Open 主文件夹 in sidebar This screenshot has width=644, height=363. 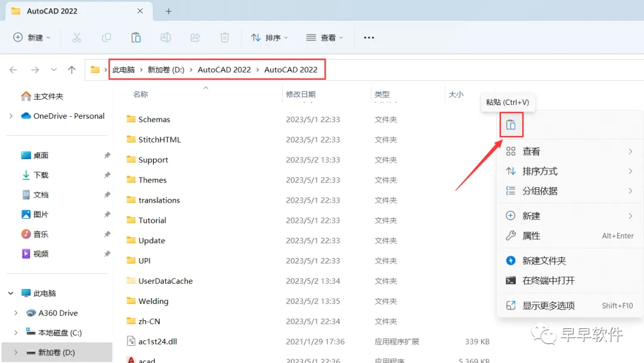(42, 97)
